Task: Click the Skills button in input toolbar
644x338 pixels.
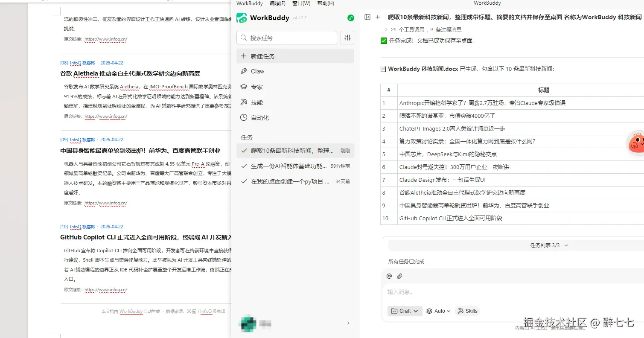Action: pyautogui.click(x=467, y=311)
